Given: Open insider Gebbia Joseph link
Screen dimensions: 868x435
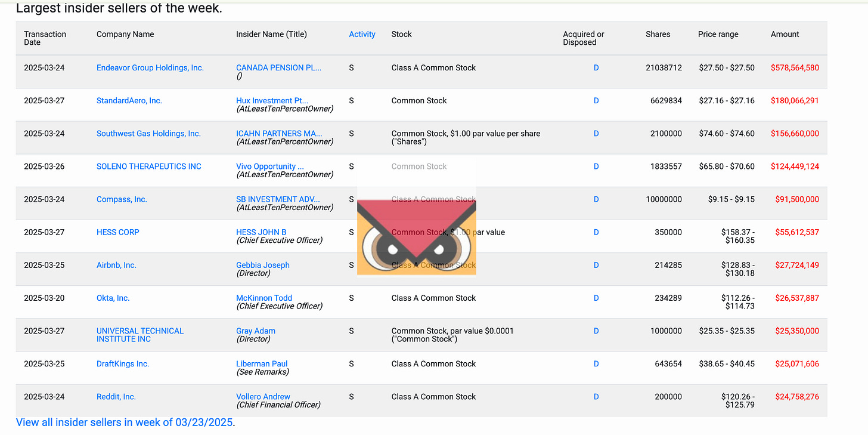Looking at the screenshot, I should pos(263,265).
